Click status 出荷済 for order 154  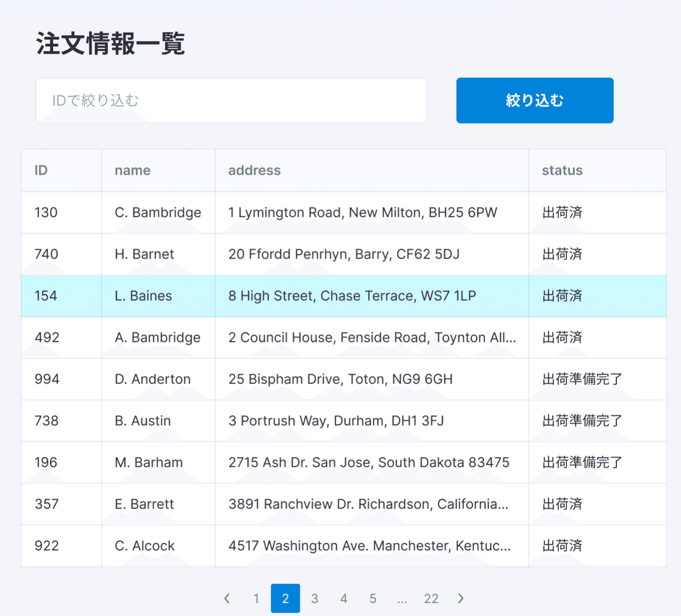562,296
